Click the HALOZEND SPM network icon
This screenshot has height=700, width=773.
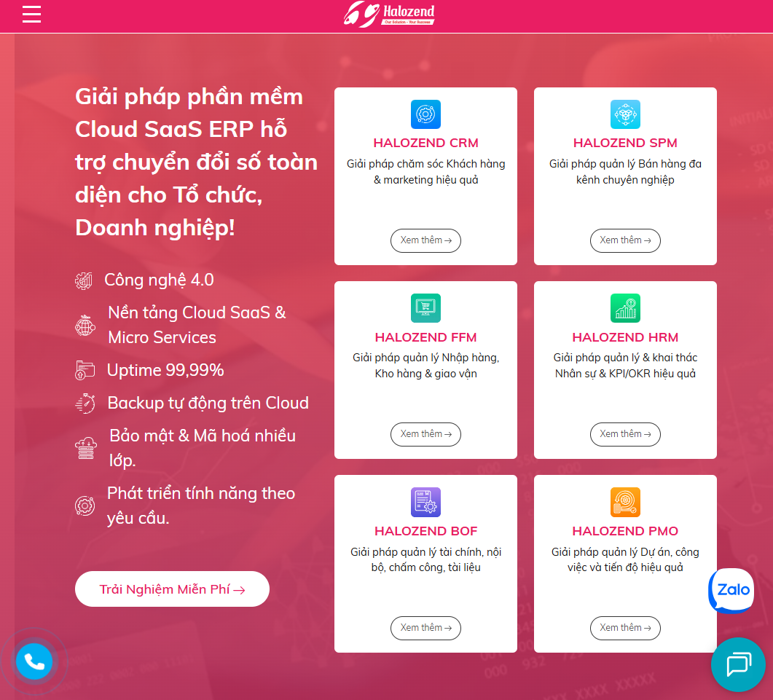coord(625,114)
